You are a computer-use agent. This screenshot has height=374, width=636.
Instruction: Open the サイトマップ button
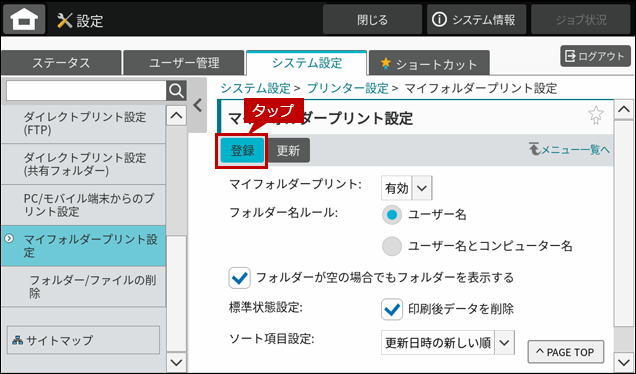point(83,340)
